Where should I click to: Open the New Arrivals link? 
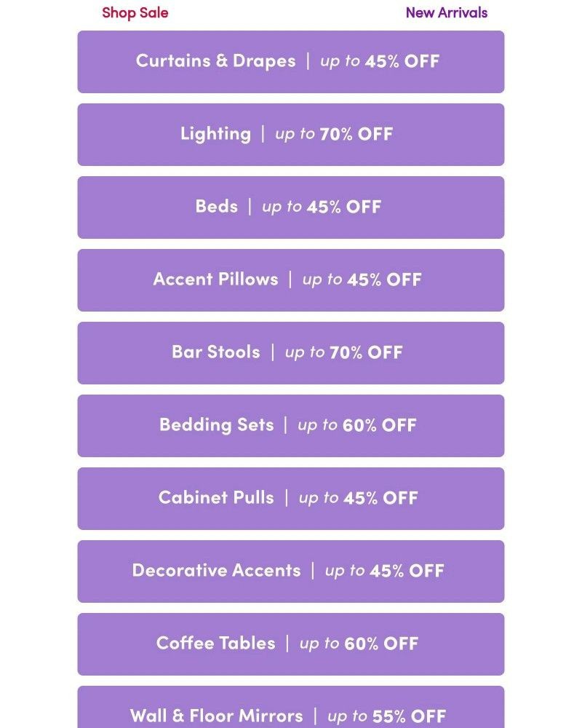coord(447,13)
